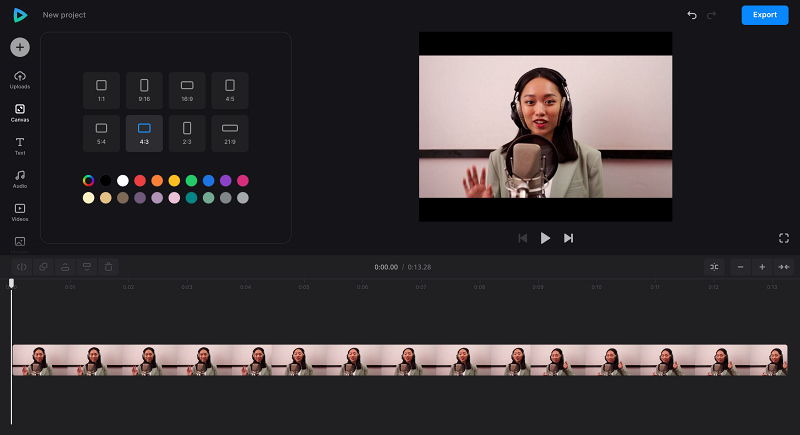The image size is (800, 435).
Task: Choose the sage green background color
Action: click(209, 198)
